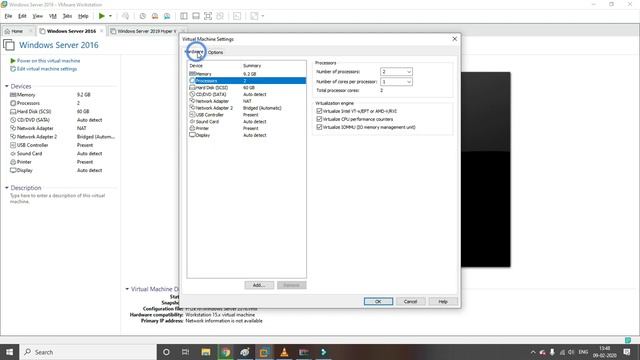Screen dimensions: 640x360
Task: Click the Printer icon in the Devices summary panel
Action: pos(13,162)
